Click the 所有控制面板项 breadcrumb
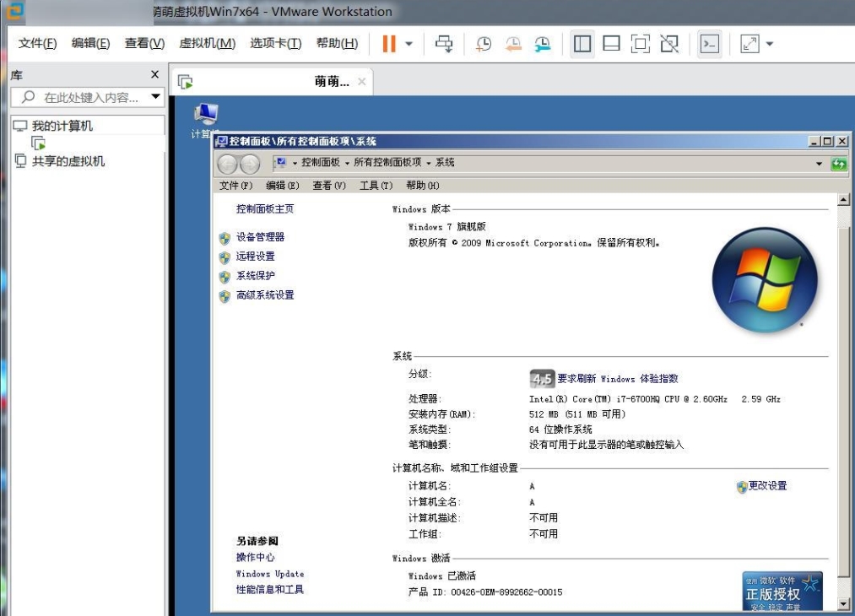855x616 pixels. (x=387, y=163)
